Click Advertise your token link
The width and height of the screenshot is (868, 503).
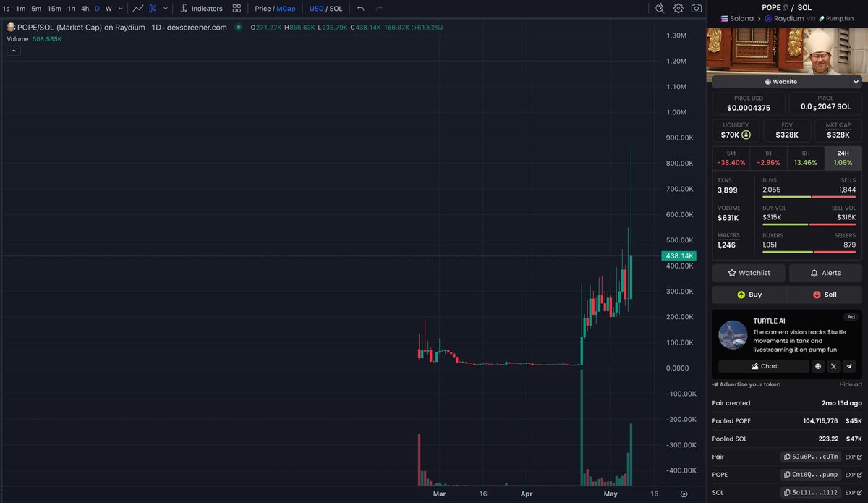(746, 384)
